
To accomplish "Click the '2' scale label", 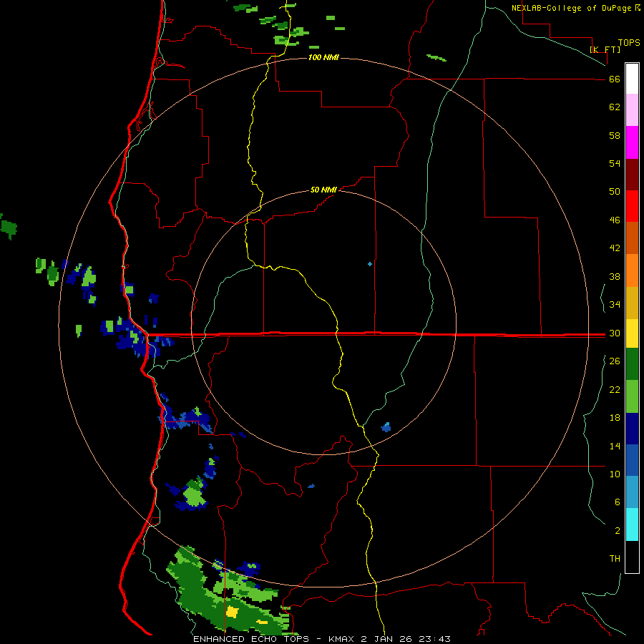I will (x=618, y=531).
